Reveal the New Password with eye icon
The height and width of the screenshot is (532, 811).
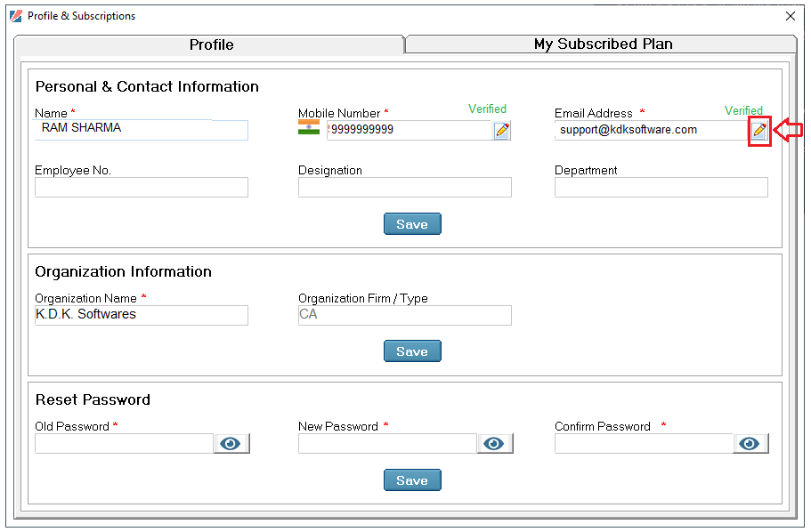pyautogui.click(x=494, y=444)
